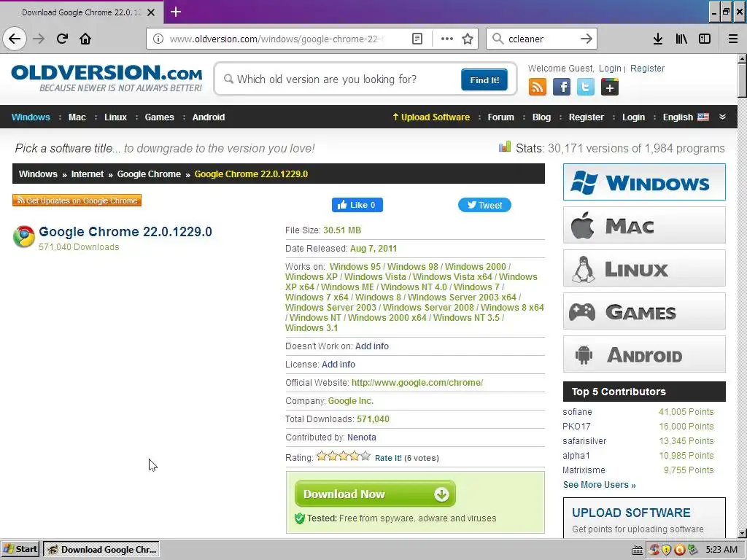Image resolution: width=747 pixels, height=560 pixels.
Task: Open Android in site navigation bar
Action: [208, 117]
